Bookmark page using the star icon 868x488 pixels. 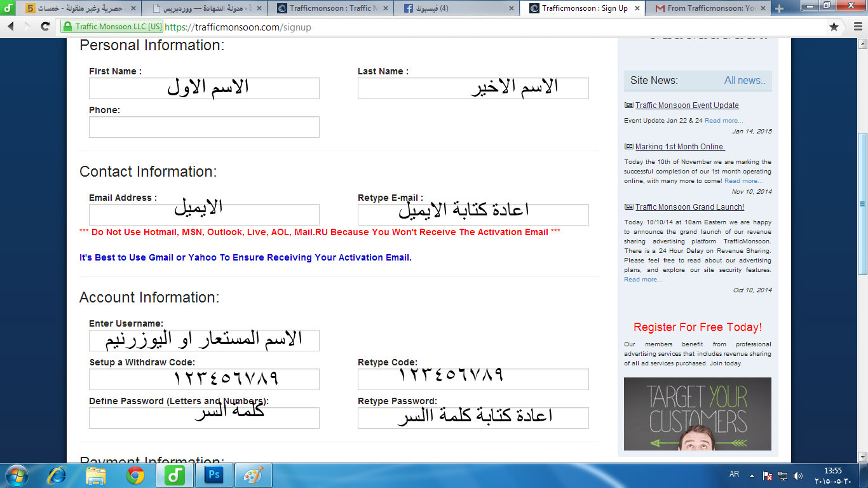tap(834, 27)
